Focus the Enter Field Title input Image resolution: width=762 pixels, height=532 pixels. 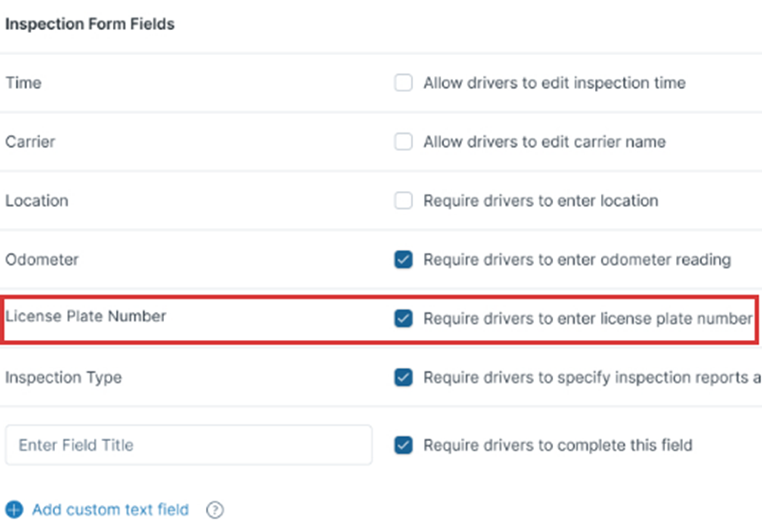click(189, 445)
